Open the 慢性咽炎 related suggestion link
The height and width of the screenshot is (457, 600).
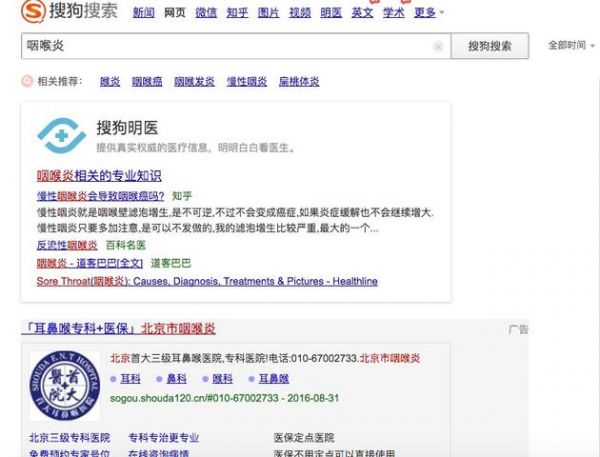pyautogui.click(x=245, y=81)
